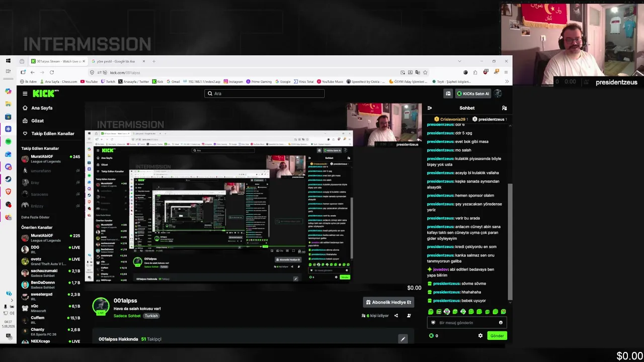Viewport: 644px width, 362px height.
Task: Select the last emote in the row
Action: 504,312
